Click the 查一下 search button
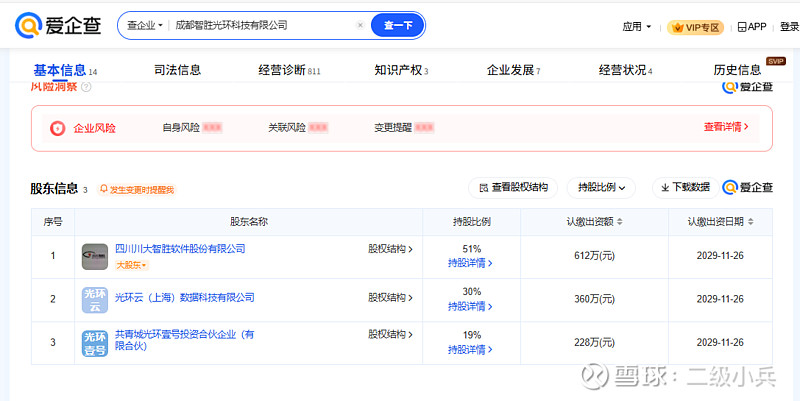The image size is (800, 401). pyautogui.click(x=397, y=25)
